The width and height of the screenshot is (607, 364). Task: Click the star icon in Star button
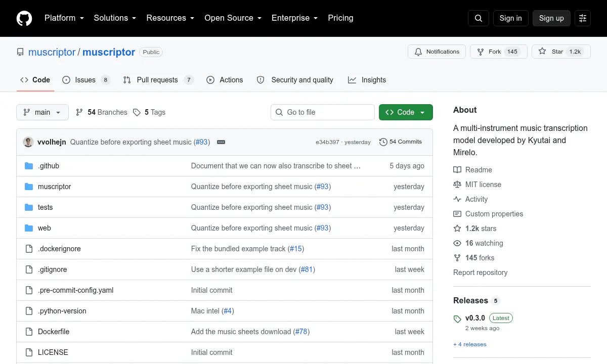542,52
